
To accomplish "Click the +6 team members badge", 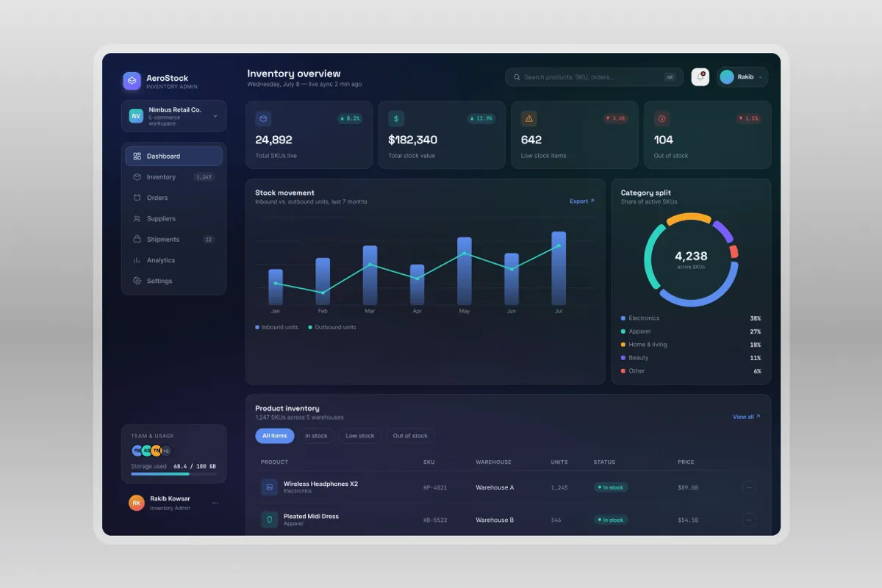I will [166, 451].
